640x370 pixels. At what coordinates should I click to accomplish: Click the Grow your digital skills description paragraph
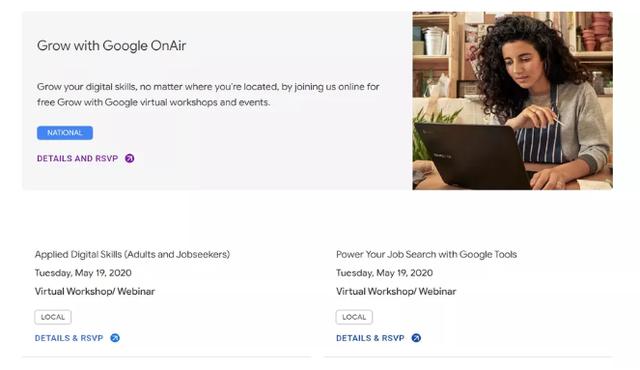pos(208,94)
